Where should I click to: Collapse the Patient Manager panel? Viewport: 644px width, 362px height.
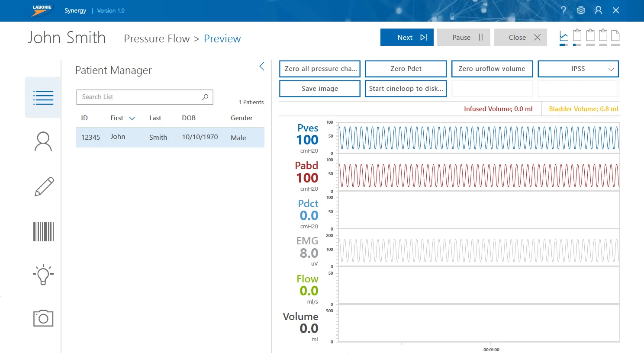click(262, 66)
